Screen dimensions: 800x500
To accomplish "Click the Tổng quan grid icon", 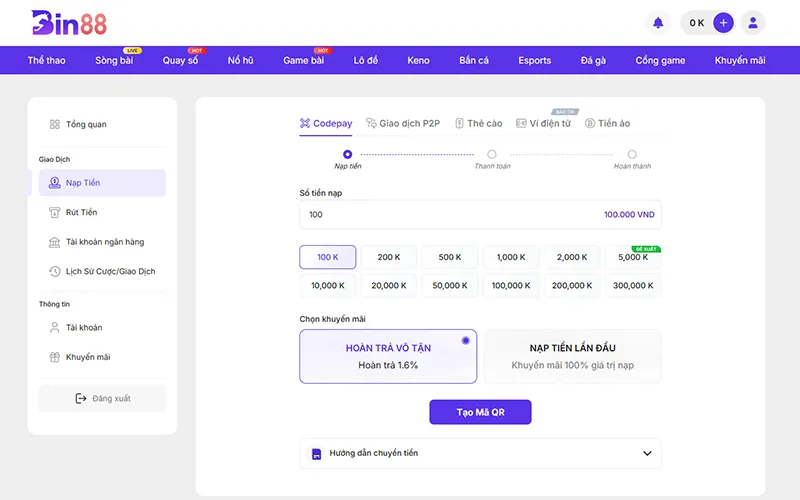I will coord(55,125).
